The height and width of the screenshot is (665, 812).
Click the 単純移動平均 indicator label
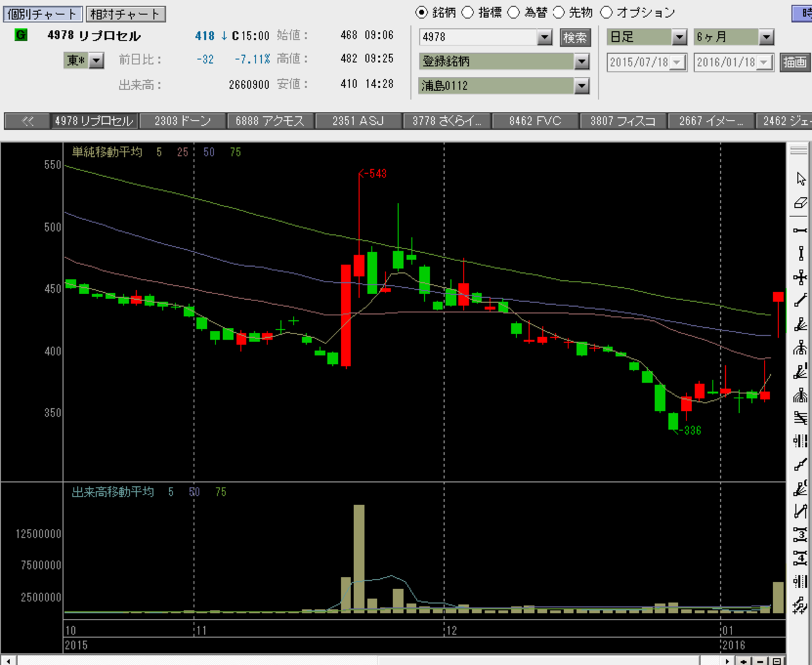coord(107,152)
